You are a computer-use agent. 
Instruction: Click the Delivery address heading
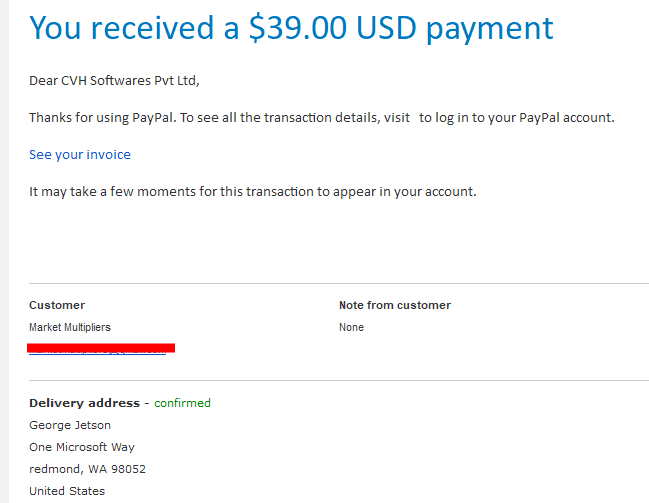tap(84, 403)
